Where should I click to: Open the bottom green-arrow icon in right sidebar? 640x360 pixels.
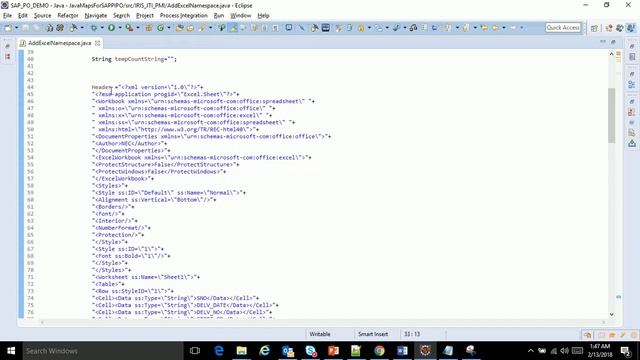(632, 143)
